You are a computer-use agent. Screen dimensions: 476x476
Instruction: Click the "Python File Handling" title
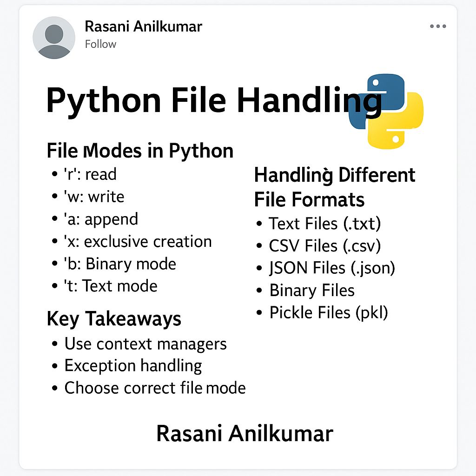[x=214, y=100]
